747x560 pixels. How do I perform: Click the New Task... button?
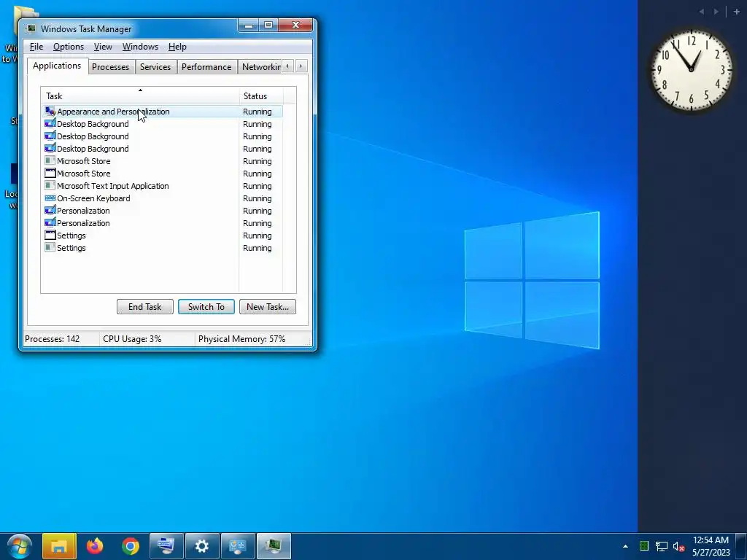click(x=267, y=307)
